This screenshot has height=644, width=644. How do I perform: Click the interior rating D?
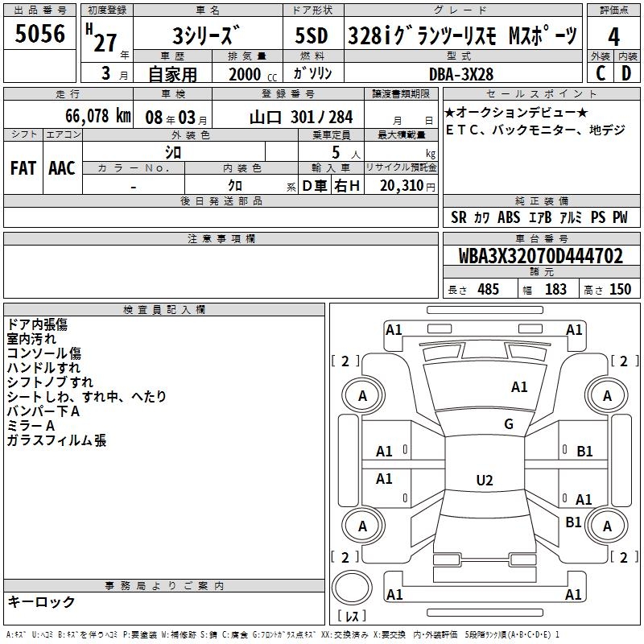pyautogui.click(x=626, y=73)
